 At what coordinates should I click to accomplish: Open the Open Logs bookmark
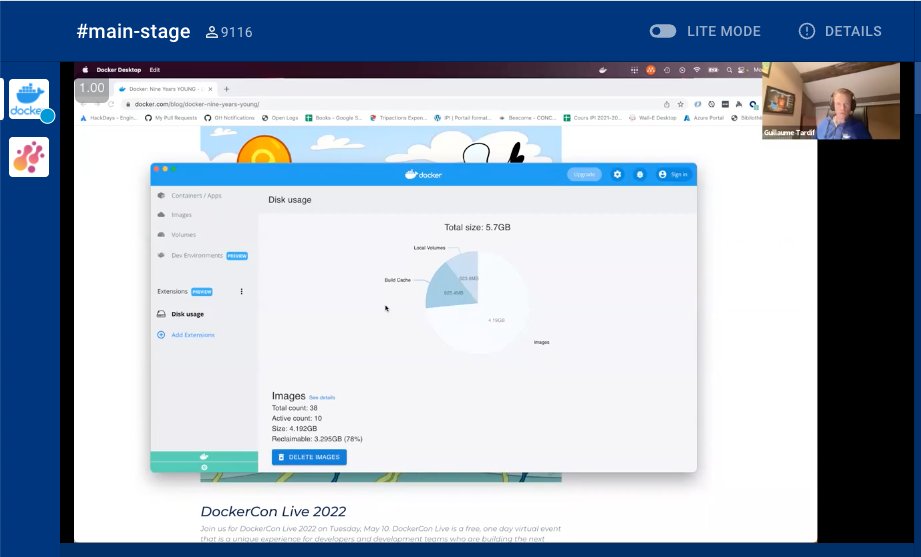280,118
